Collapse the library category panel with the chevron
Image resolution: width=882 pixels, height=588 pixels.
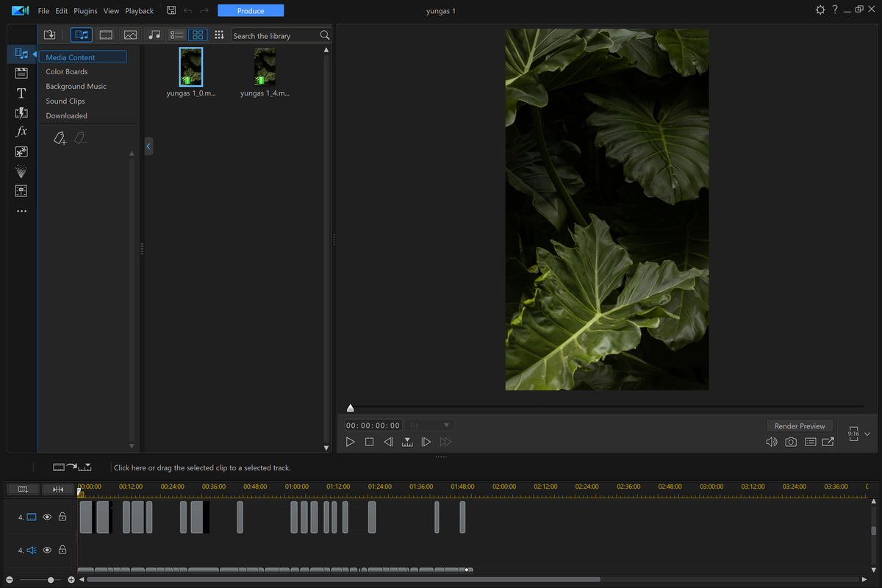click(x=148, y=146)
